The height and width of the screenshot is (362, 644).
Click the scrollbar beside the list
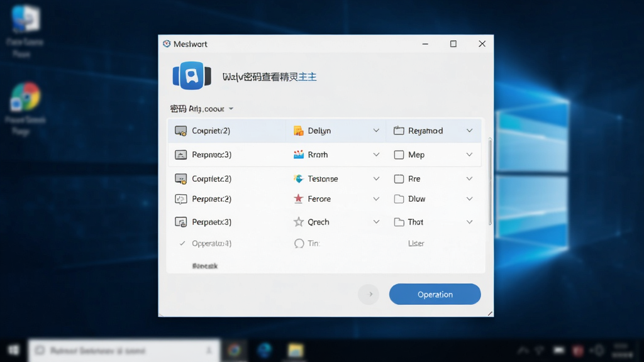(x=489, y=182)
